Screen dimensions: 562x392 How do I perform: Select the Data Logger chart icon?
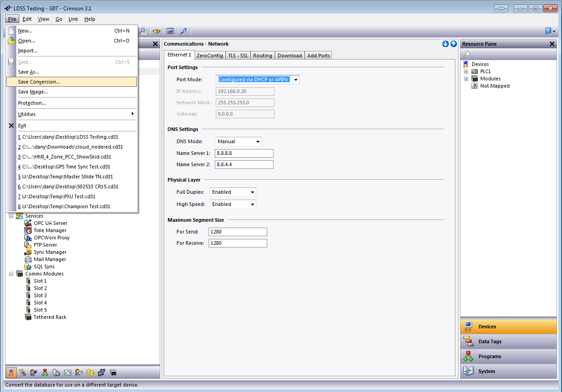[68, 373]
